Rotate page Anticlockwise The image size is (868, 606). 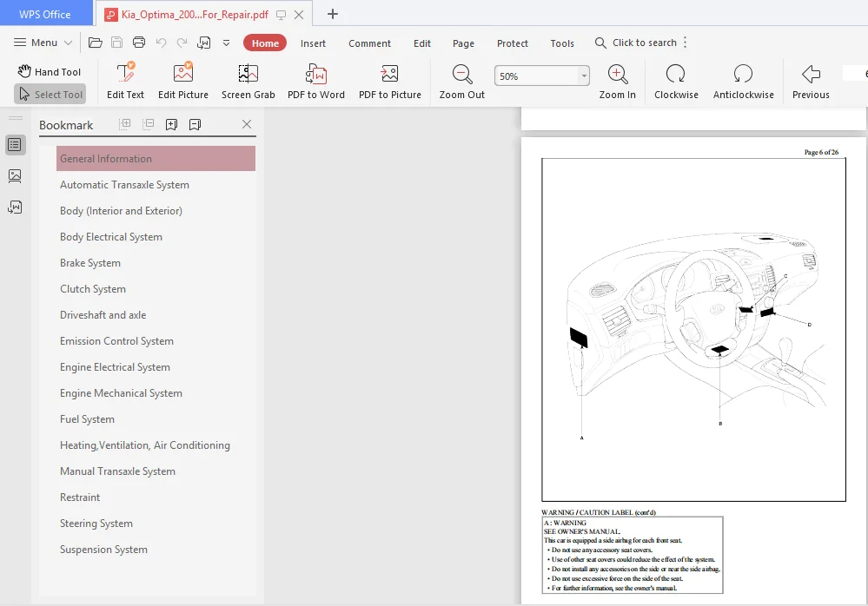click(744, 81)
